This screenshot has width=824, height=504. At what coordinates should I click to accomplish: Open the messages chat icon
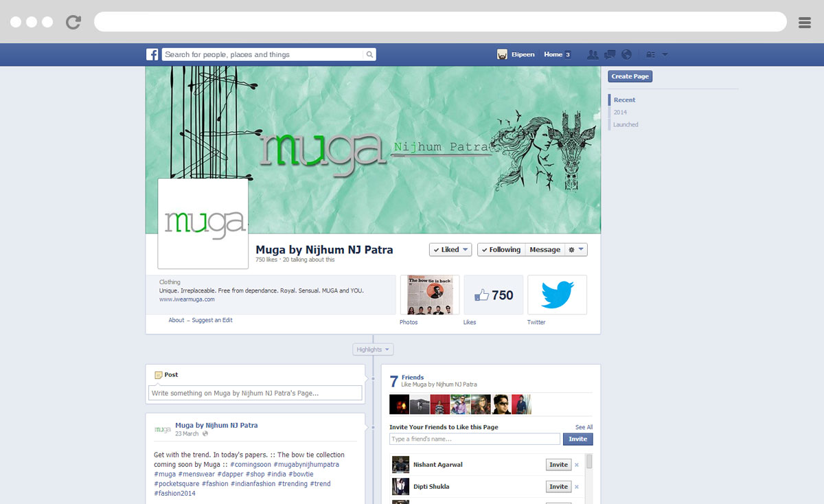pyautogui.click(x=610, y=54)
